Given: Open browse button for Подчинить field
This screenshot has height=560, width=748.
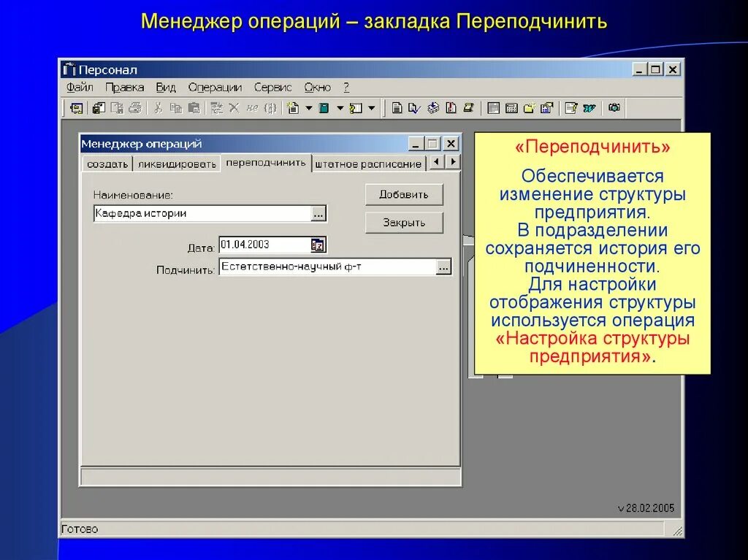Looking at the screenshot, I should (443, 268).
